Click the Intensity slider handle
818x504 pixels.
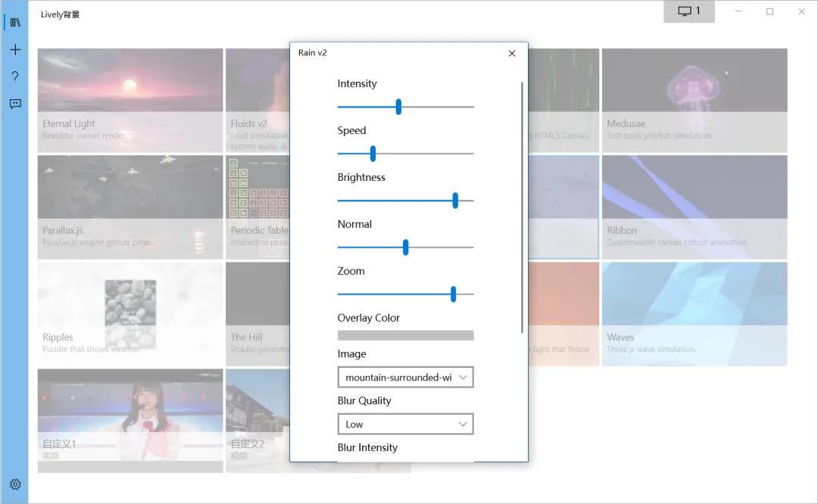coord(398,107)
